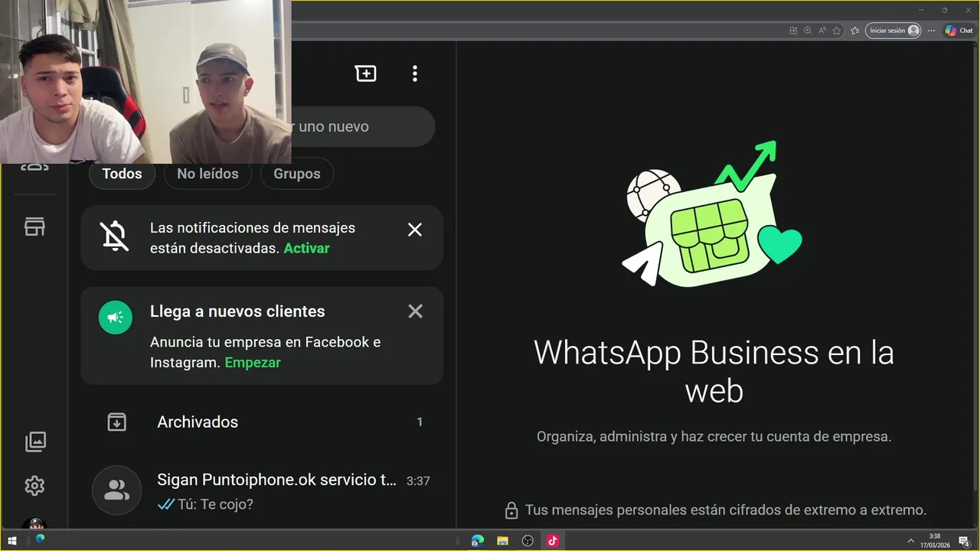
Task: Select the Grupos chat filter
Action: click(x=297, y=174)
